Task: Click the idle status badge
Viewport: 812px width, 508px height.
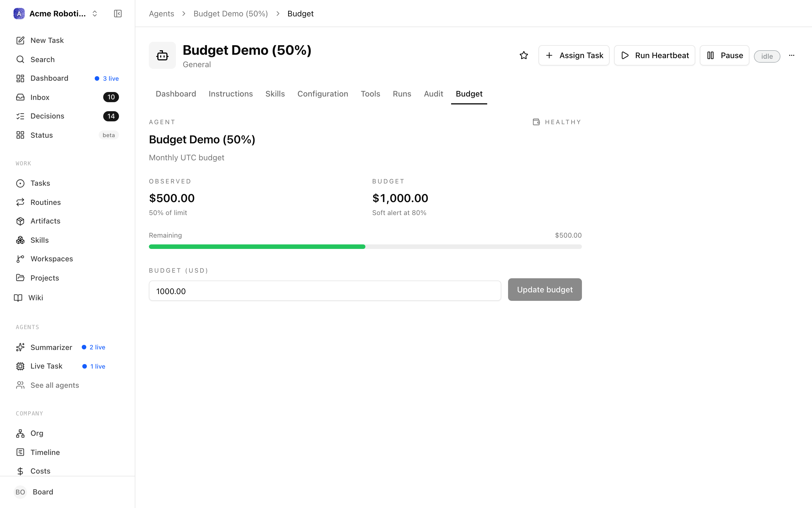Action: point(767,56)
